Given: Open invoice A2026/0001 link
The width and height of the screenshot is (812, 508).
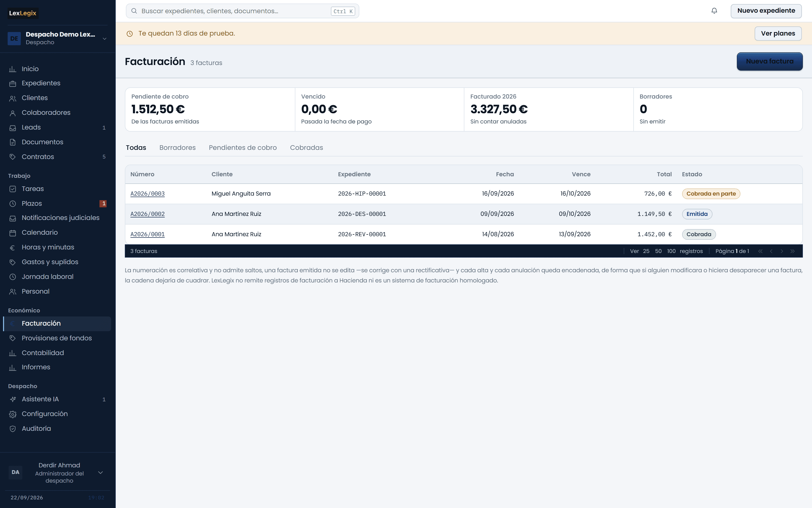Looking at the screenshot, I should [x=147, y=234].
